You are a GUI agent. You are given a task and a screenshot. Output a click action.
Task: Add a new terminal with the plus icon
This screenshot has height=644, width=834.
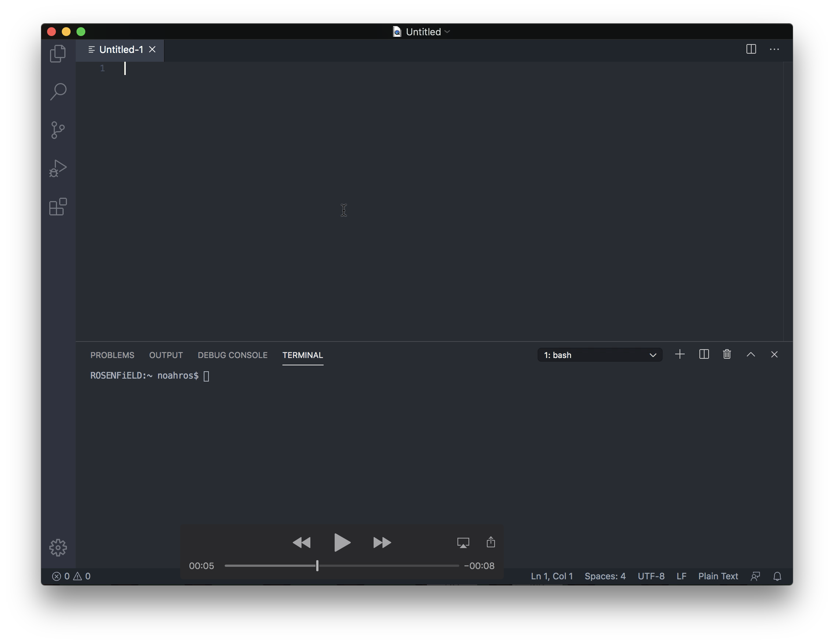680,355
